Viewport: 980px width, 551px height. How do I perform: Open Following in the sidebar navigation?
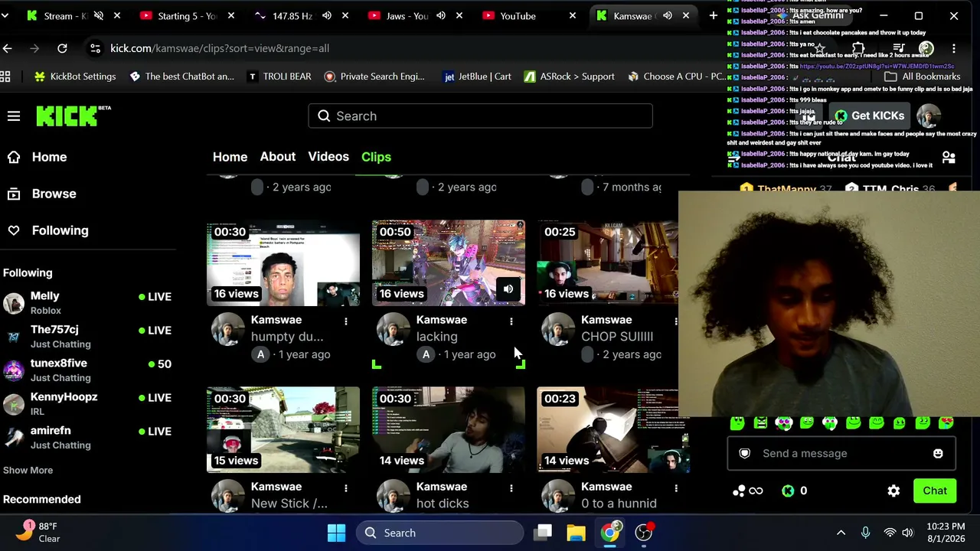click(x=47, y=230)
